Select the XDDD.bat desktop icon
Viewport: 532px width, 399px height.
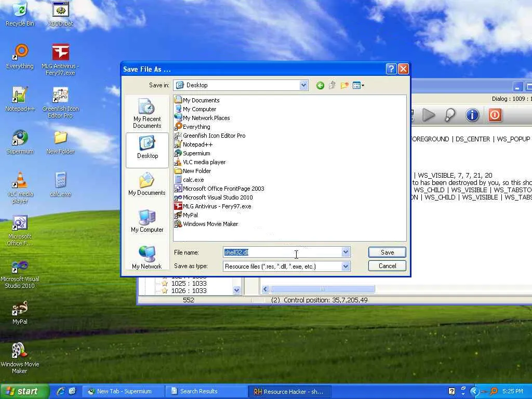coord(60,14)
